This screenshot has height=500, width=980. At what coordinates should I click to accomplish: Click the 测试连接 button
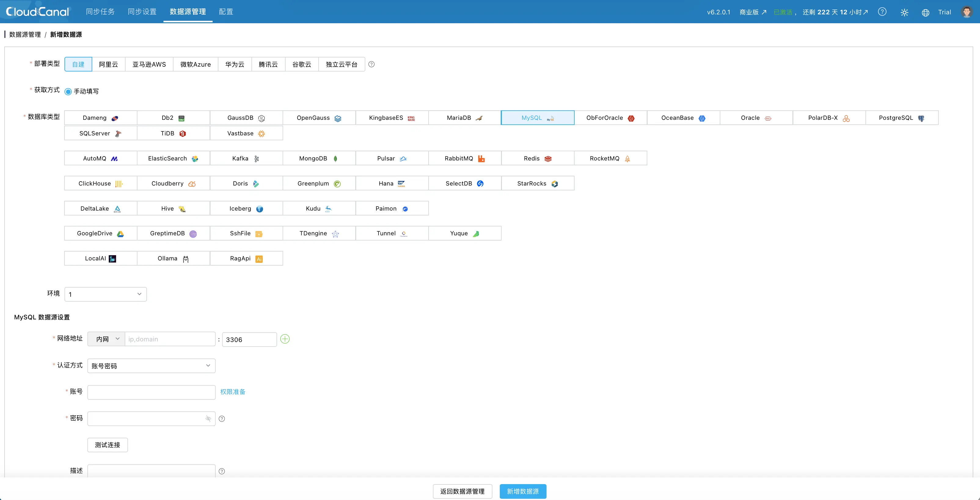(x=108, y=445)
